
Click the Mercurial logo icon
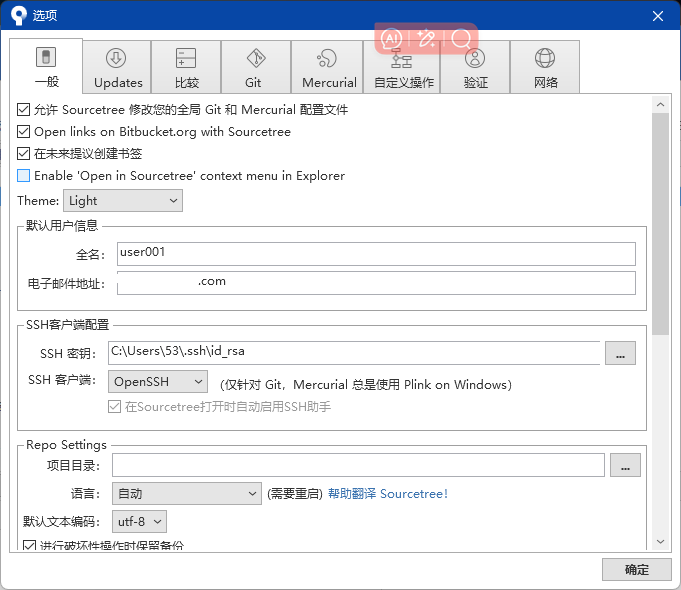pos(327,58)
